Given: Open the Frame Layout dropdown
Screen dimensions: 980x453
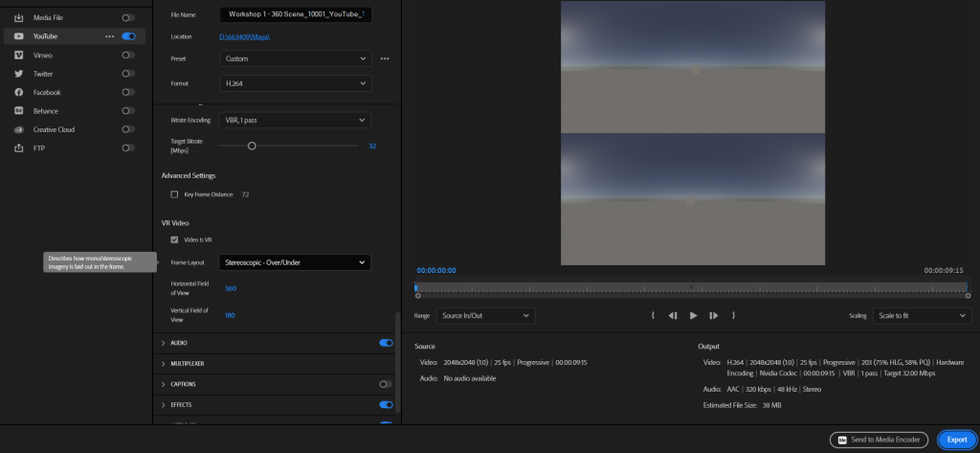Looking at the screenshot, I should (295, 262).
